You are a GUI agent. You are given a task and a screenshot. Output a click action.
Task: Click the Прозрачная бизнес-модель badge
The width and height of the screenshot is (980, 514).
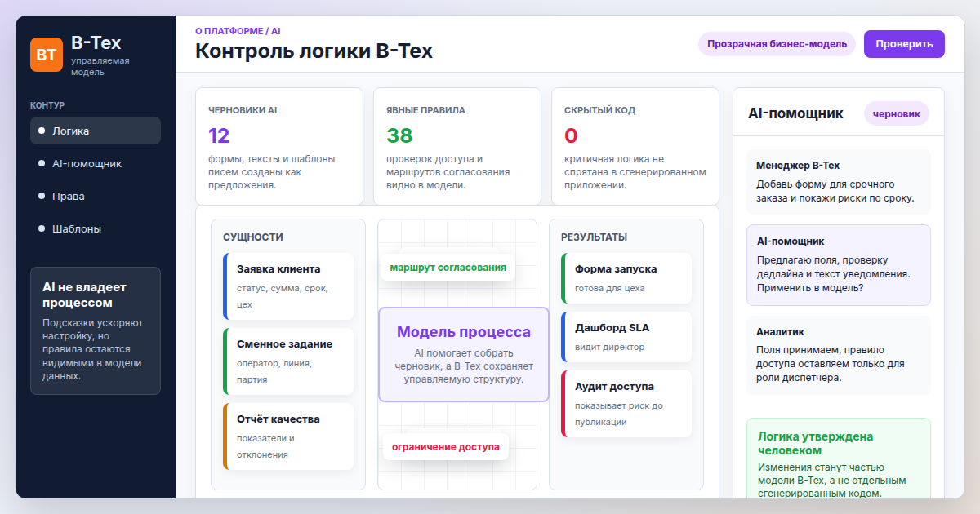tap(777, 44)
